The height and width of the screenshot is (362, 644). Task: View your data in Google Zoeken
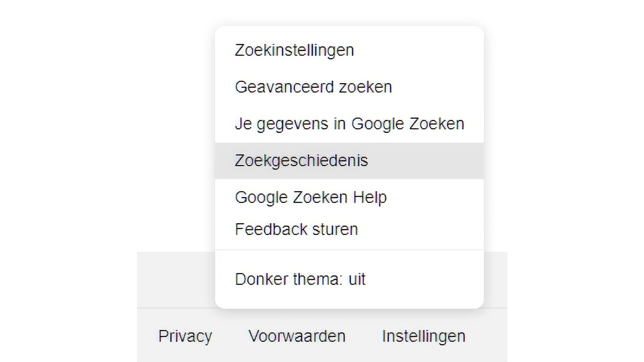pos(349,124)
